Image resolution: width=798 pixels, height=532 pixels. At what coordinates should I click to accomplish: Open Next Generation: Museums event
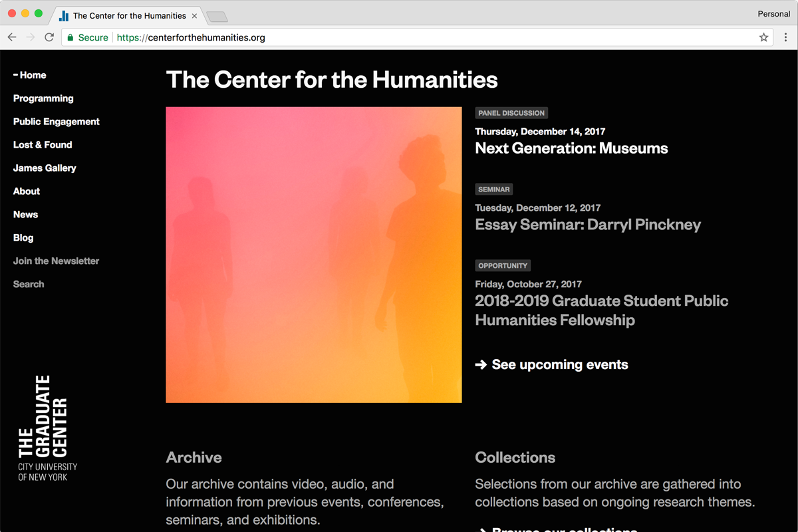pyautogui.click(x=571, y=148)
